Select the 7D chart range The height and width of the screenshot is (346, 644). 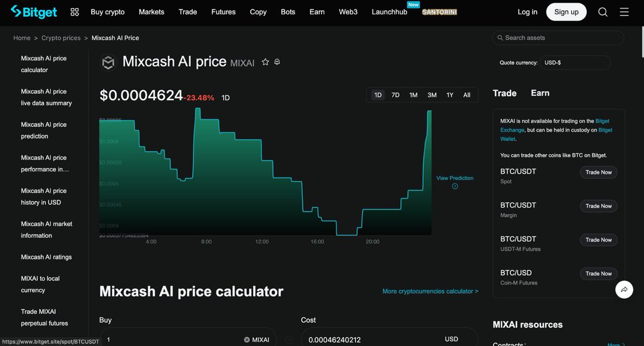(x=396, y=95)
